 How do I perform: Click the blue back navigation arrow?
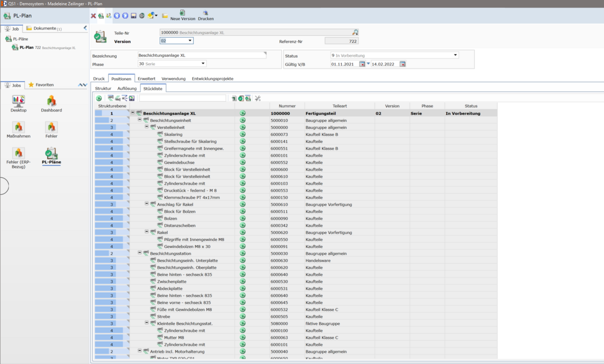pos(117,16)
